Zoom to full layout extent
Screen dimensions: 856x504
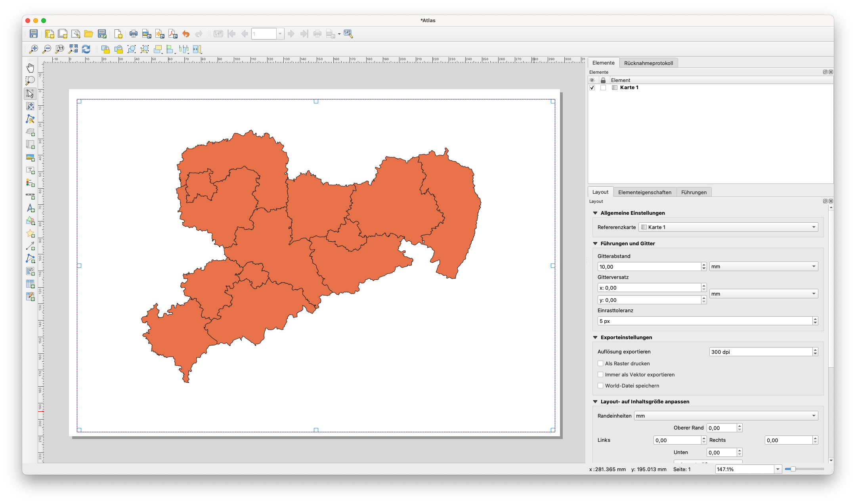tap(73, 49)
